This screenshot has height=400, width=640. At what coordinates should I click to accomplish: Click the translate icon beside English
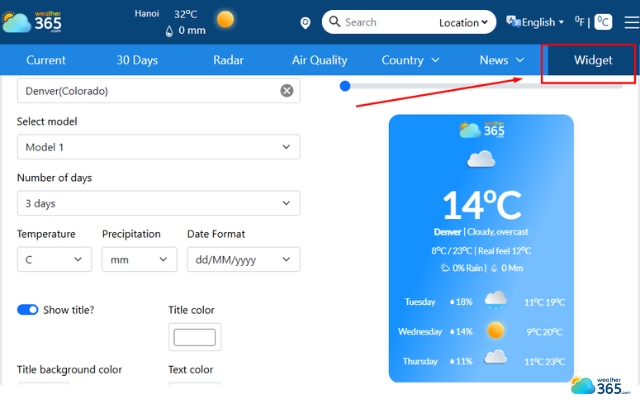coord(513,21)
